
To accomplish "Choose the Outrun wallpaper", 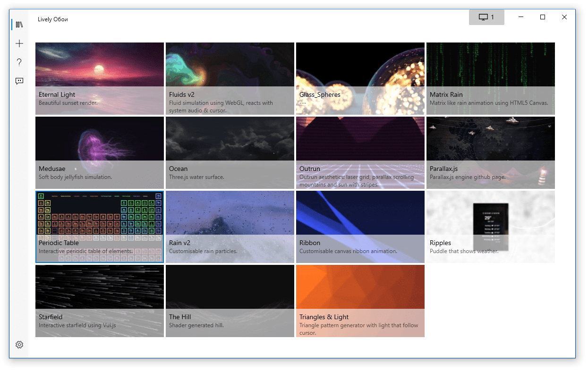I will 360,152.
